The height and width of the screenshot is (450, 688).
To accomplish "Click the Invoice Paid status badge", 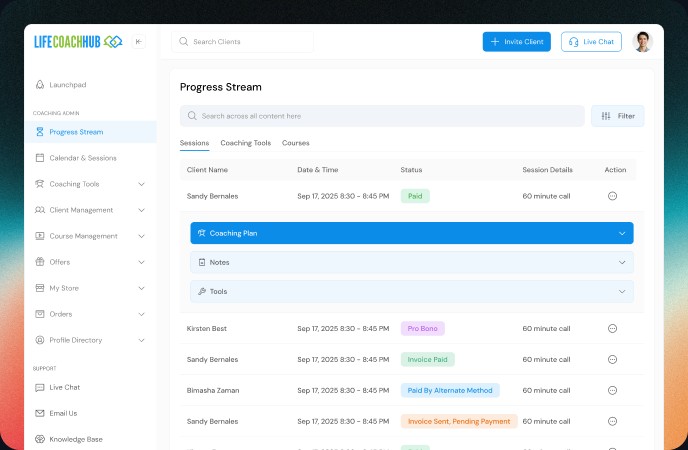I will pos(427,360).
